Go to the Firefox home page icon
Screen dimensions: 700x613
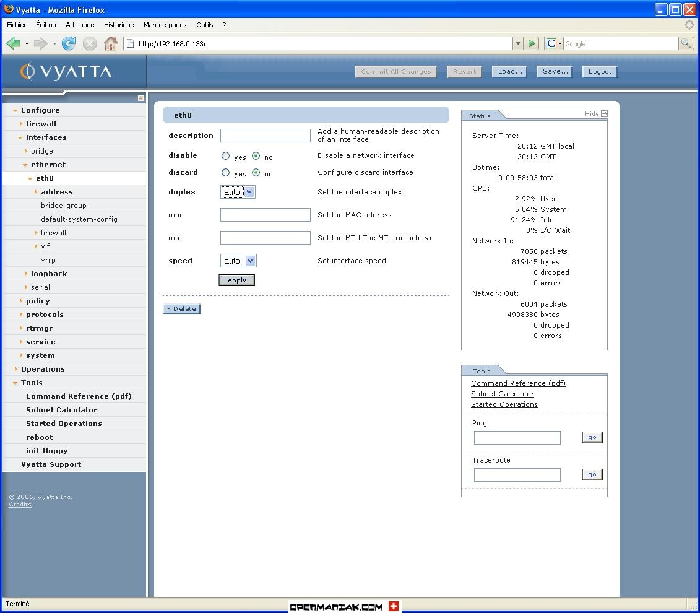pos(110,43)
